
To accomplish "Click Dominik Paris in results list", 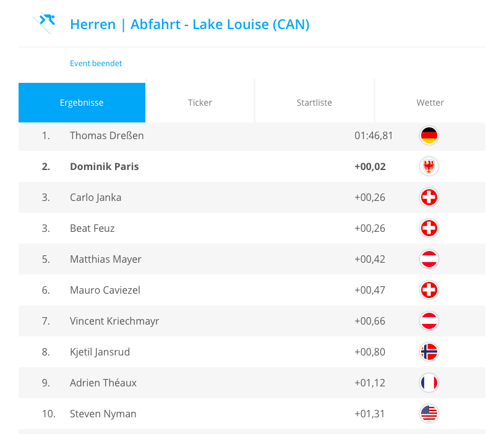I will point(105,166).
